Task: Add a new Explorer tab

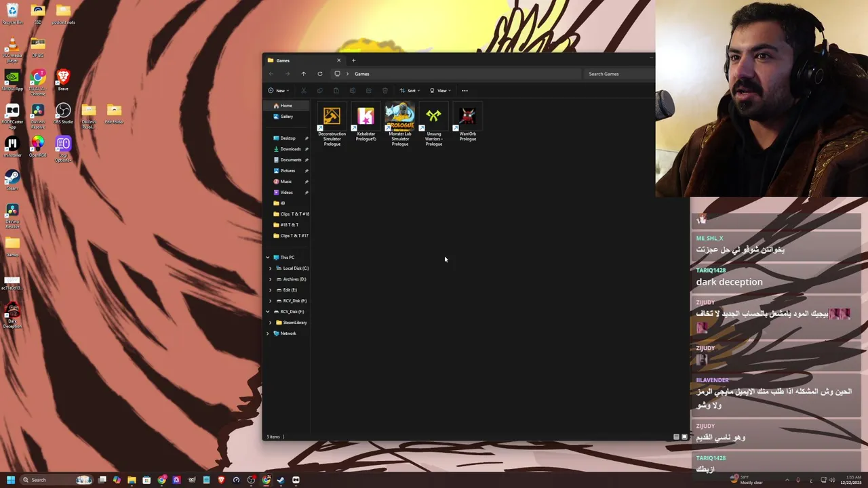Action: click(x=353, y=60)
